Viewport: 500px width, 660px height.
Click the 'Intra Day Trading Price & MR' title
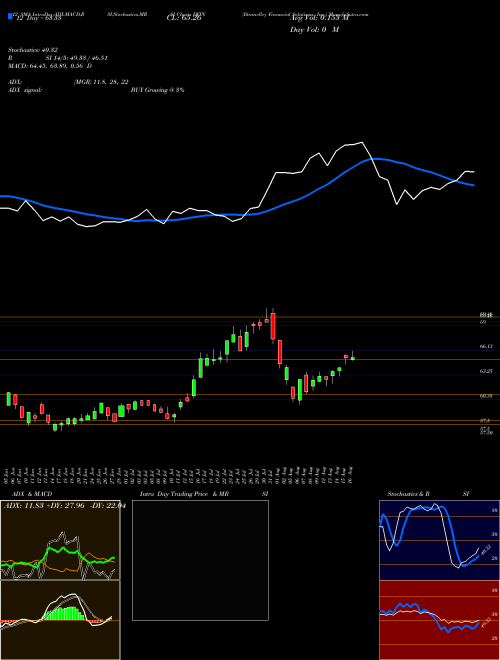(184, 494)
